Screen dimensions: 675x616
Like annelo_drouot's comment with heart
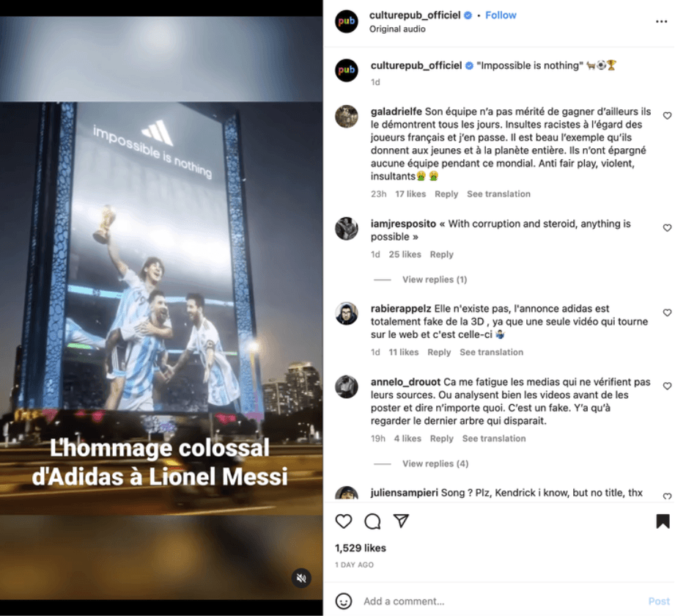pyautogui.click(x=667, y=386)
